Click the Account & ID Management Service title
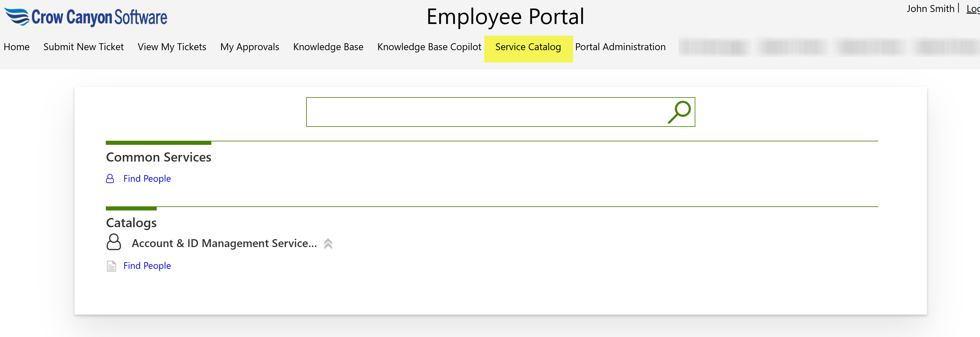This screenshot has width=980, height=337. click(x=224, y=243)
